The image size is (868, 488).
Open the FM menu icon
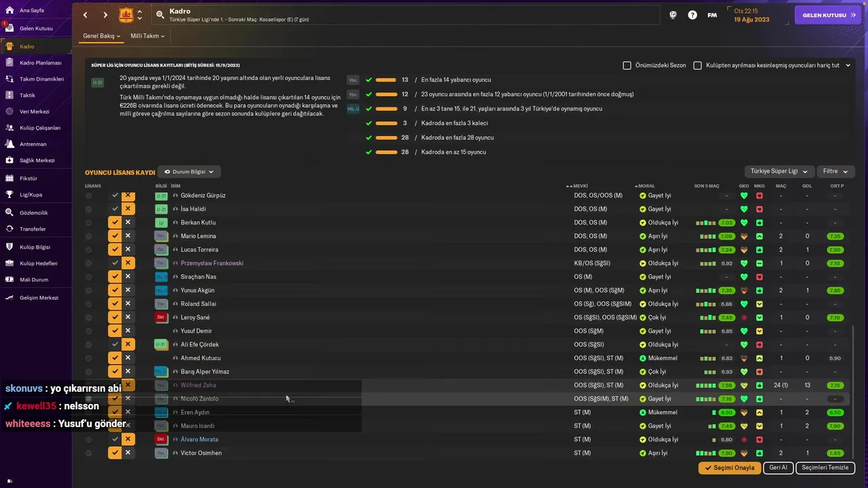click(712, 15)
